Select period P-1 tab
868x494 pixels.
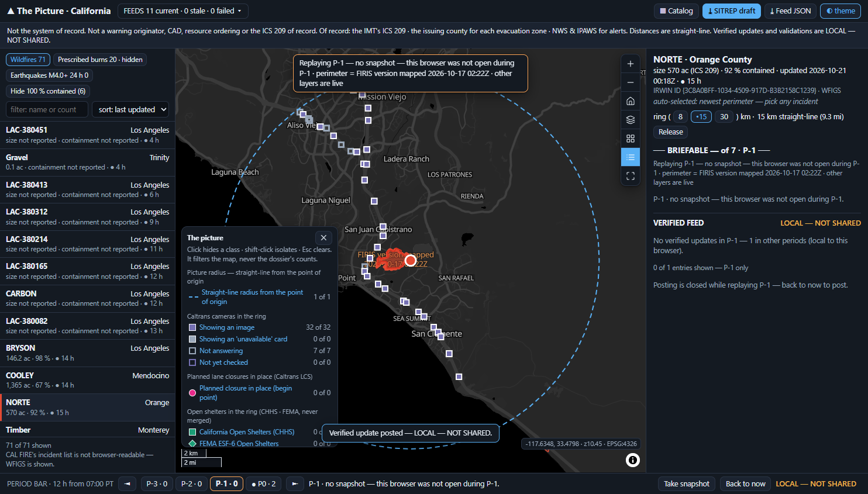point(227,483)
